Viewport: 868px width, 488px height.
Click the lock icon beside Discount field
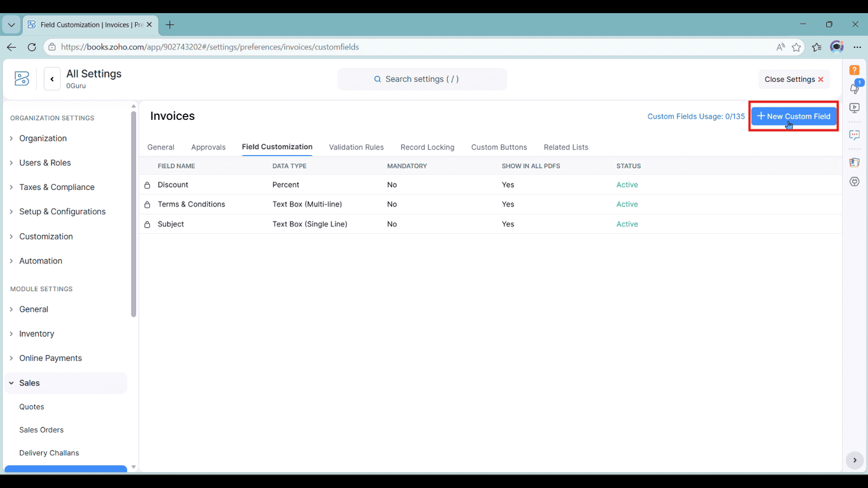coord(147,185)
